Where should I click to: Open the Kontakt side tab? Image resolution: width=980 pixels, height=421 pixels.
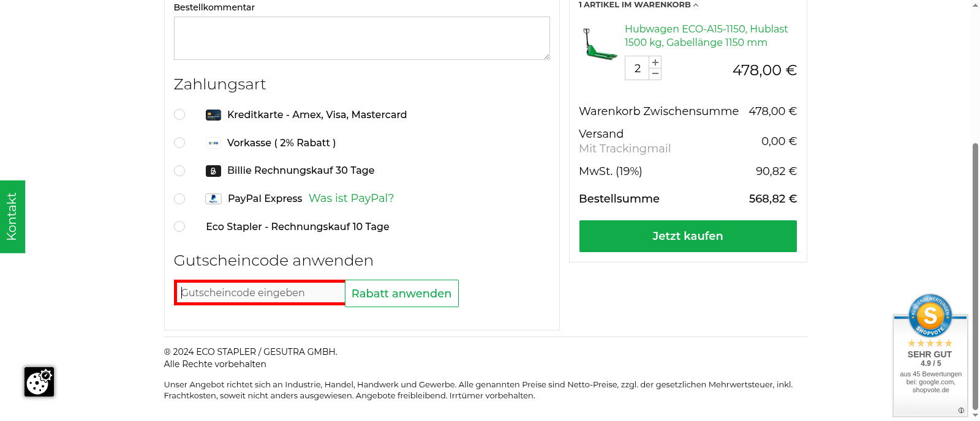pyautogui.click(x=12, y=217)
